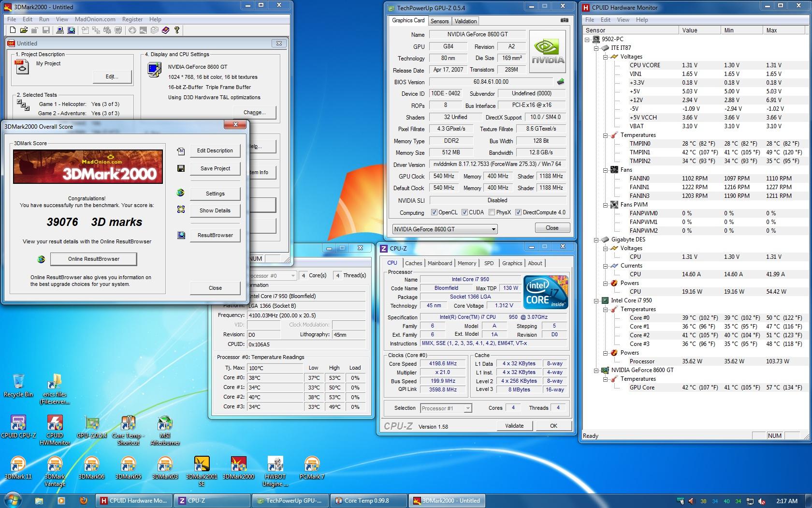The image size is (812, 508).
Task: Click the Edit... project description button
Action: 112,76
